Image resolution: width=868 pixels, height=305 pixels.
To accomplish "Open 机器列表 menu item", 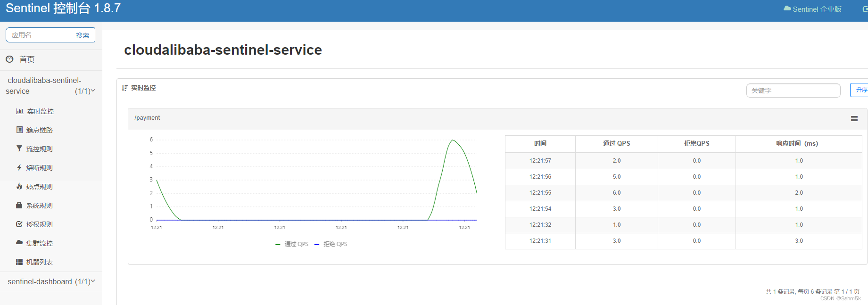I will tap(40, 262).
